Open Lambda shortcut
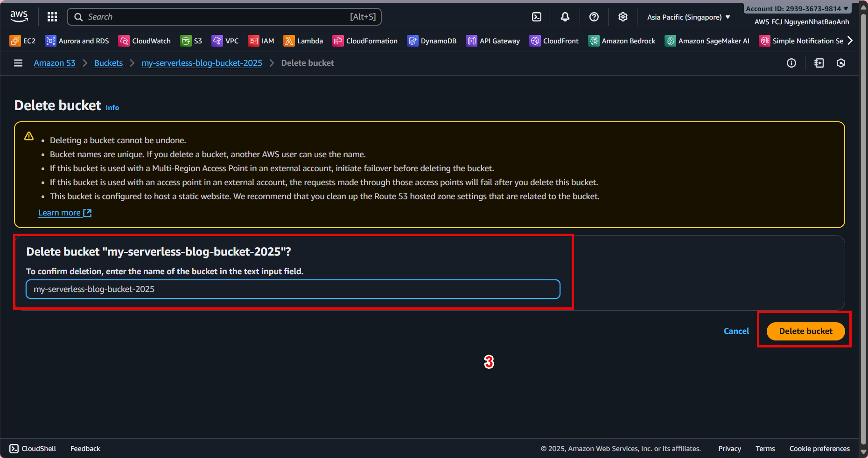Screen dimensions: 868x458 (303, 41)
